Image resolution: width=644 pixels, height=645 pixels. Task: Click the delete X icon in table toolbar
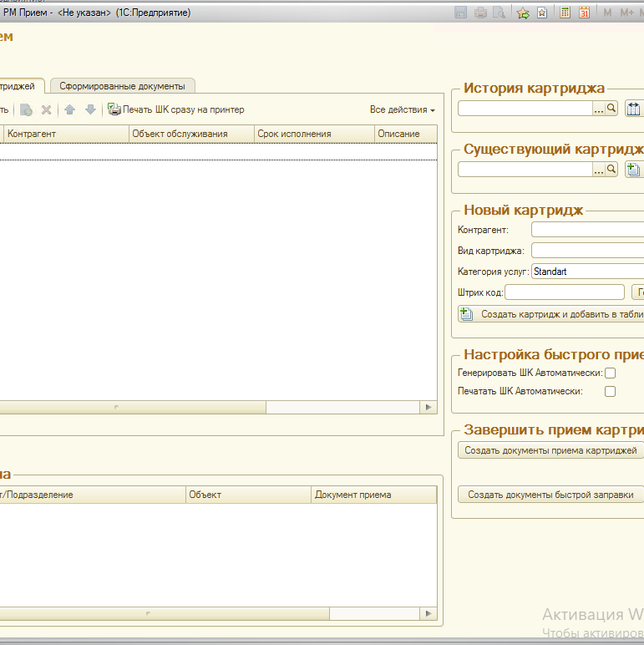(47, 109)
